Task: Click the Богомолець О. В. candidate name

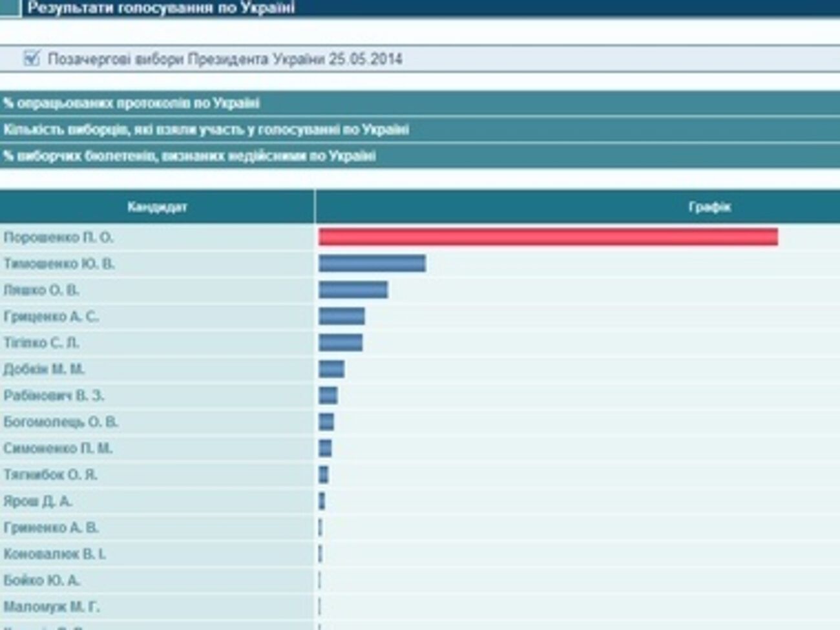Action: (x=61, y=422)
